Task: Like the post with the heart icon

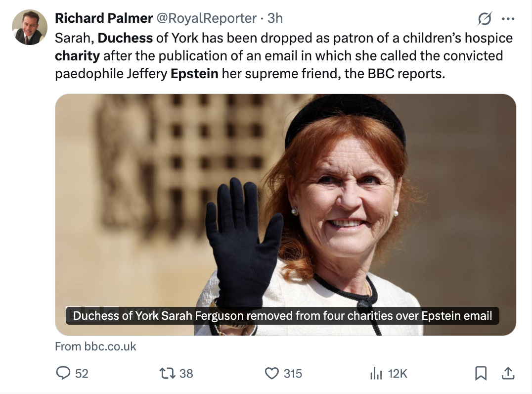Action: [x=272, y=373]
